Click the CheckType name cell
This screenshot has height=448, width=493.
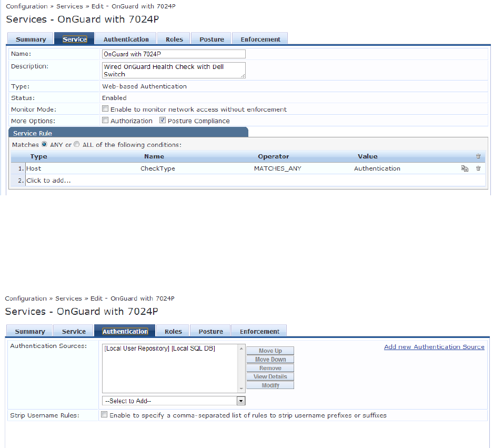click(x=157, y=168)
